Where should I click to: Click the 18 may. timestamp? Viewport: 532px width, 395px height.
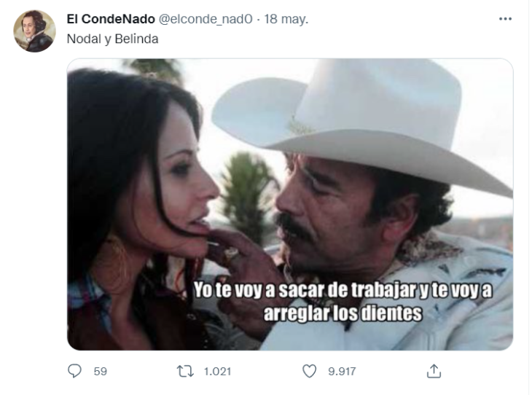(x=286, y=20)
